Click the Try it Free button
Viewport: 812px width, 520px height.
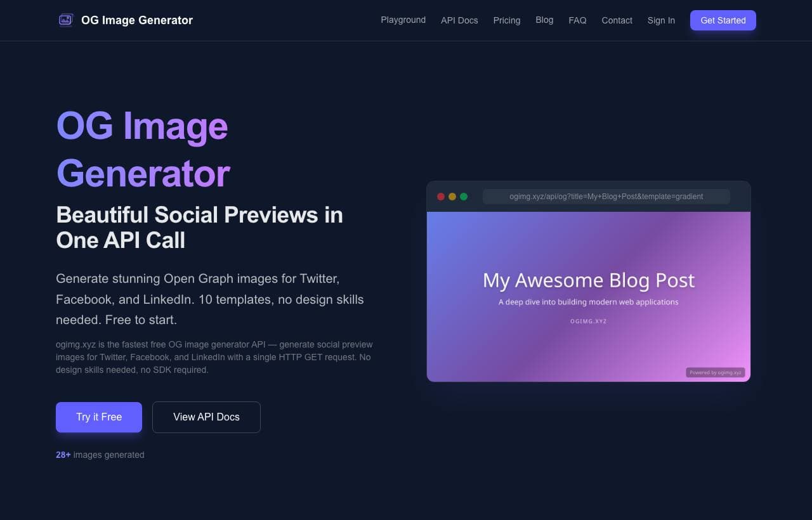pos(99,417)
